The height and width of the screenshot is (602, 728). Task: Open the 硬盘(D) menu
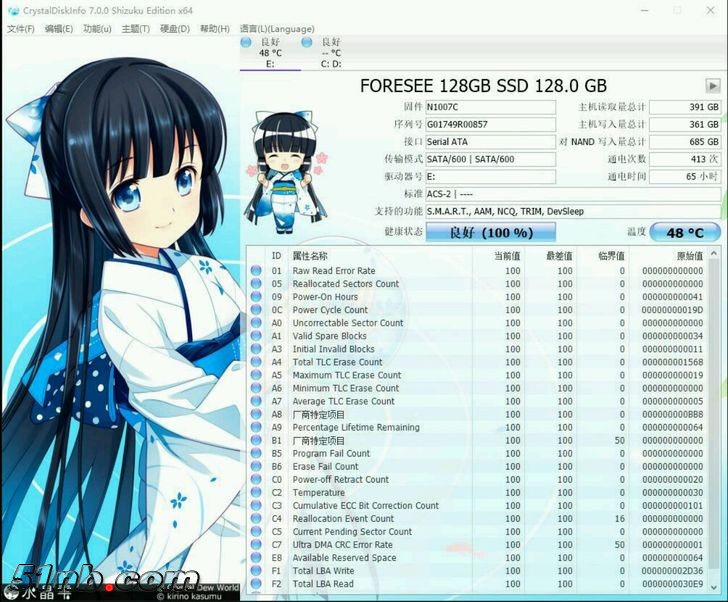tap(175, 29)
